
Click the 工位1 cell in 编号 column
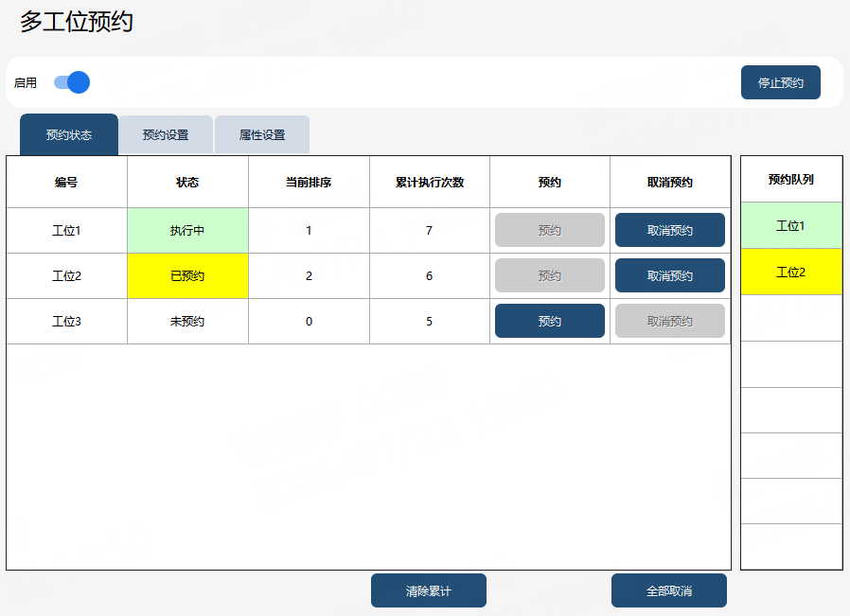(x=66, y=230)
